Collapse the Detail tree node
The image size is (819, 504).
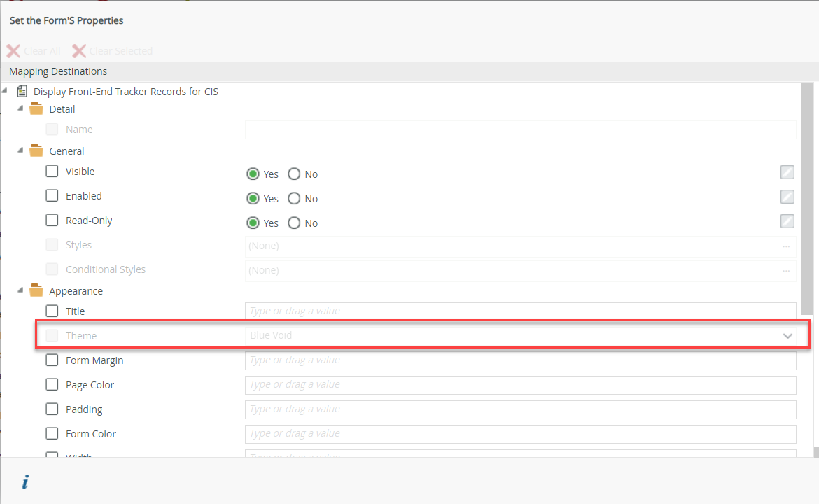[x=20, y=108]
